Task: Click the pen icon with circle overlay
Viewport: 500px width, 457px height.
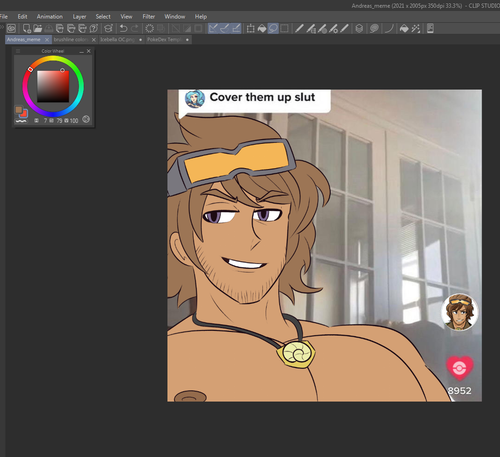Action: tap(322, 29)
